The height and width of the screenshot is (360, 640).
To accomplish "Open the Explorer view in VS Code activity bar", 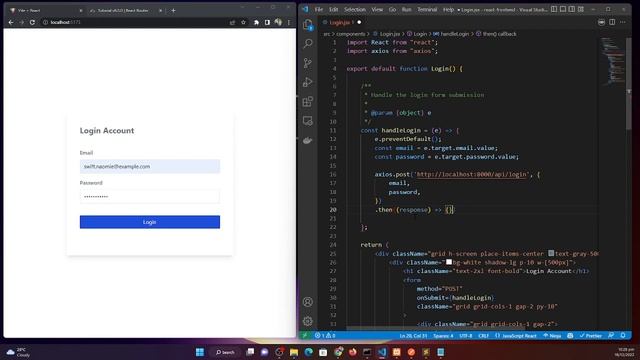I will pos(308,25).
